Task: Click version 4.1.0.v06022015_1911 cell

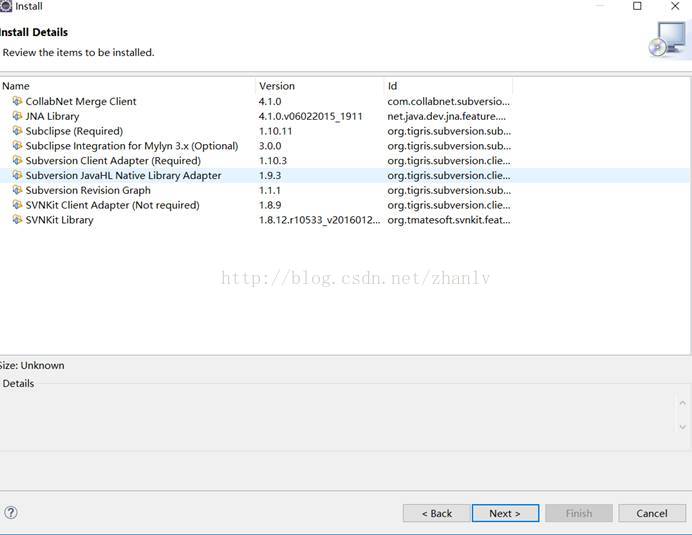Action: pos(310,116)
